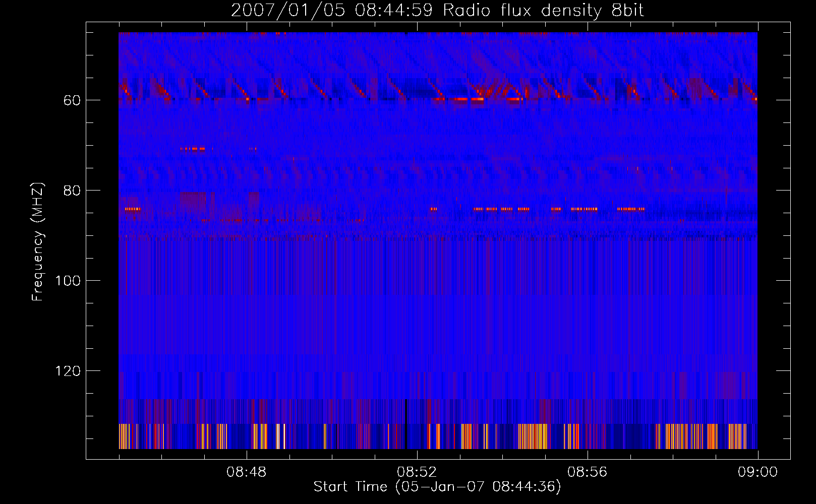
Task: Click the plot title '2007/01/05 08:44:59 Radio flux density 8bit'
Action: 438,11
